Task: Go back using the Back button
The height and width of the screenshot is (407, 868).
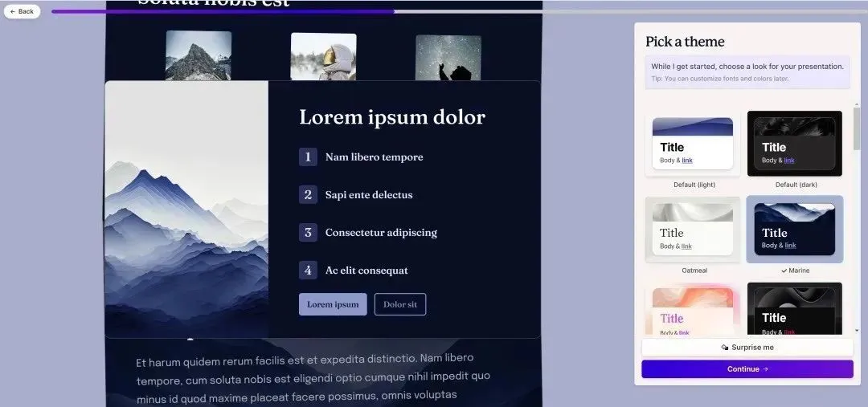Action: (23, 11)
